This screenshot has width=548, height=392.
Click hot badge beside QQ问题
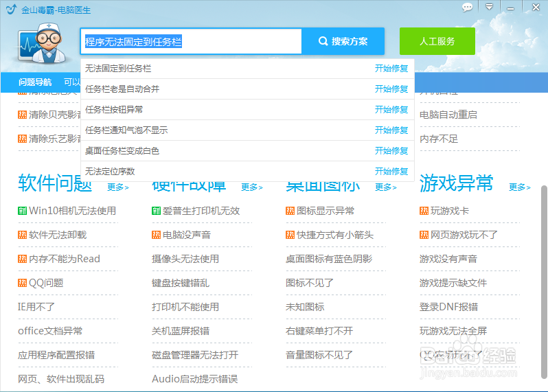click(23, 283)
